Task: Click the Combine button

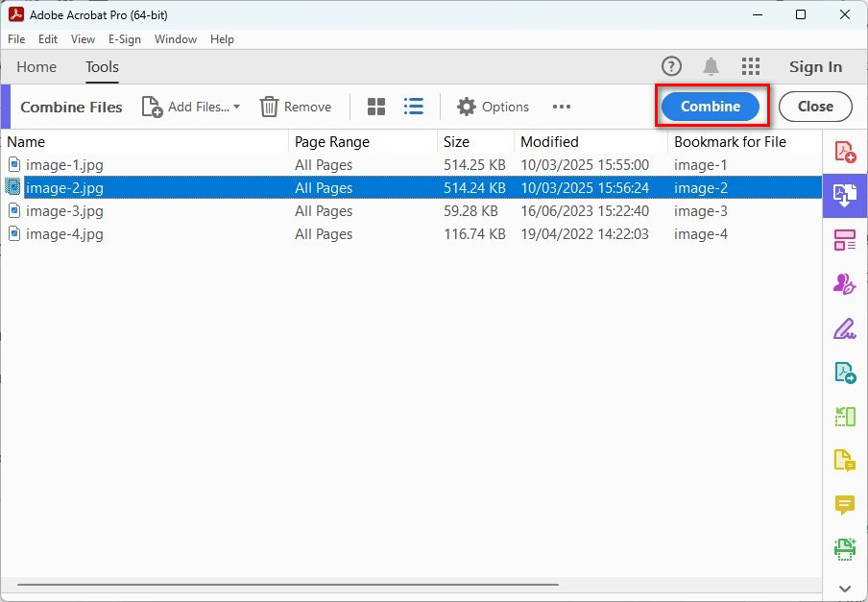Action: [x=711, y=107]
